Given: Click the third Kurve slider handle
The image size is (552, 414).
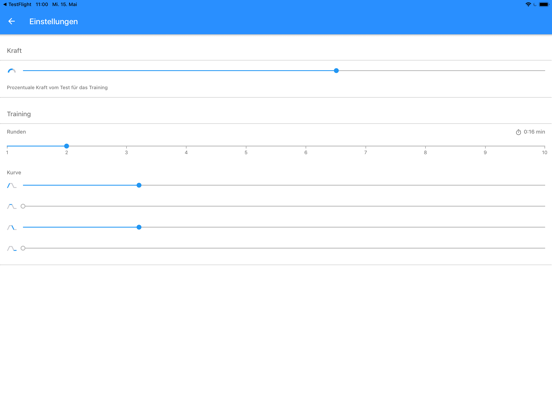Looking at the screenshot, I should [x=139, y=227].
